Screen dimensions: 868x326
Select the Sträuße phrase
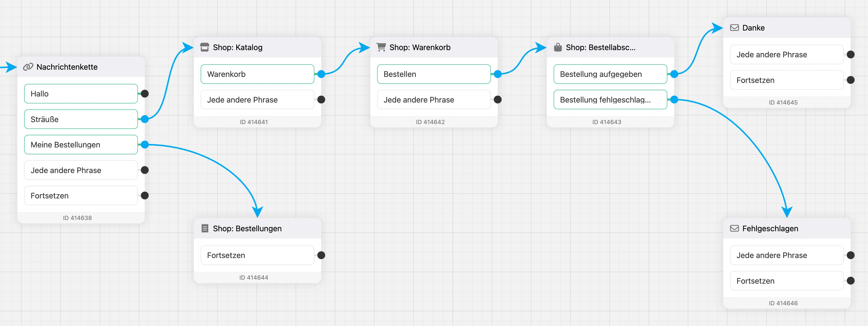coord(81,119)
